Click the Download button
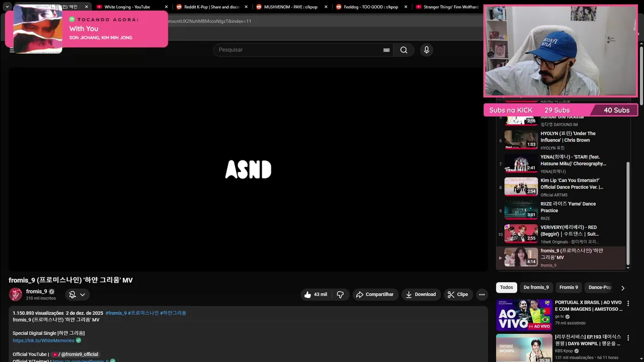The height and width of the screenshot is (362, 644). [x=421, y=295]
